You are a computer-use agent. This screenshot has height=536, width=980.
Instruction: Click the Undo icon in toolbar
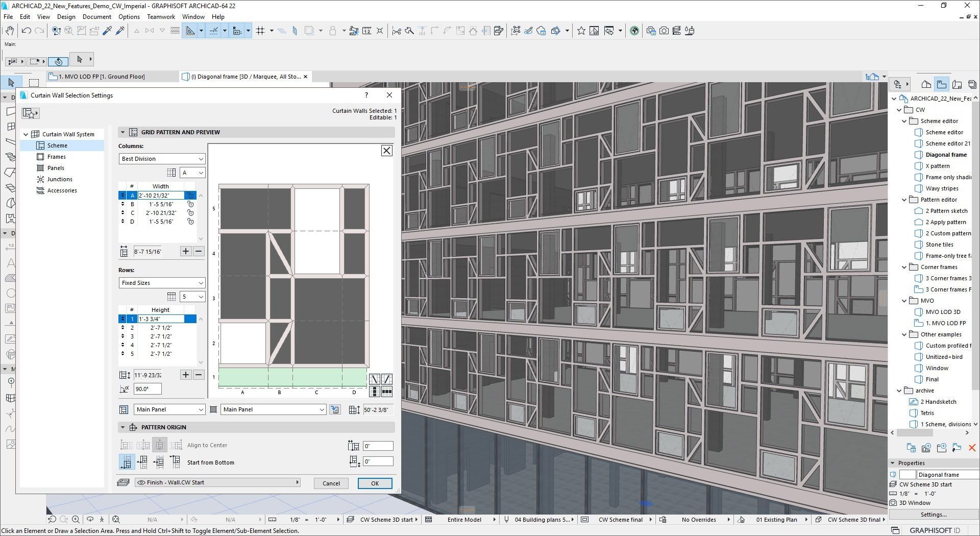point(27,31)
